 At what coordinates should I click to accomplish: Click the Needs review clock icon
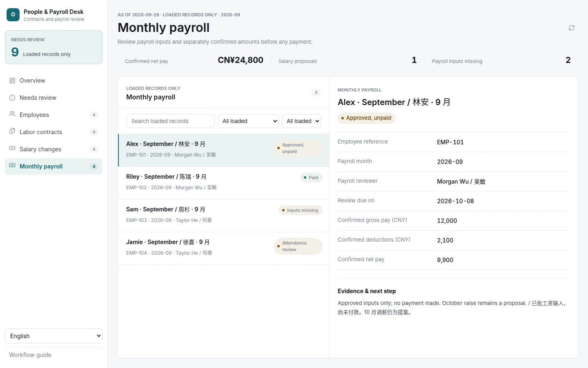(12, 98)
